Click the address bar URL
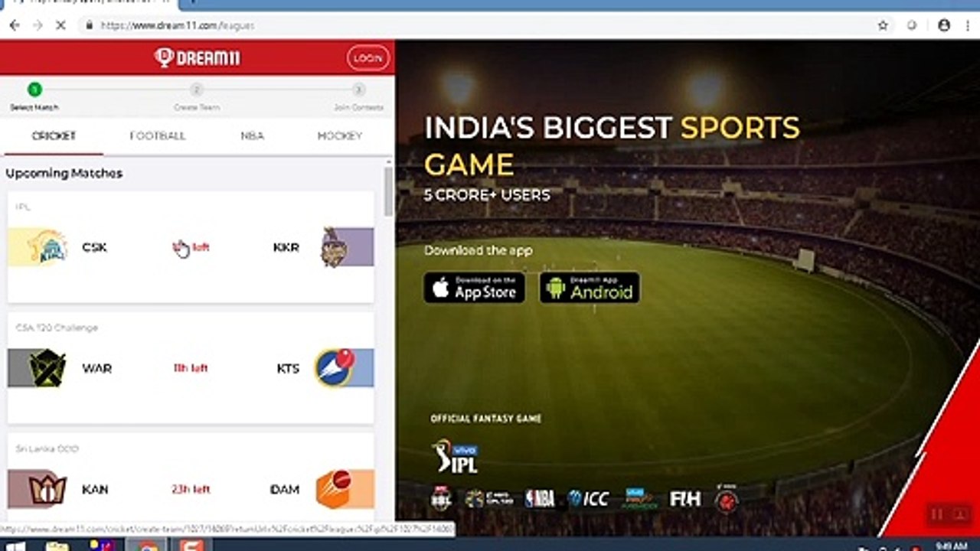The width and height of the screenshot is (980, 551). (178, 25)
